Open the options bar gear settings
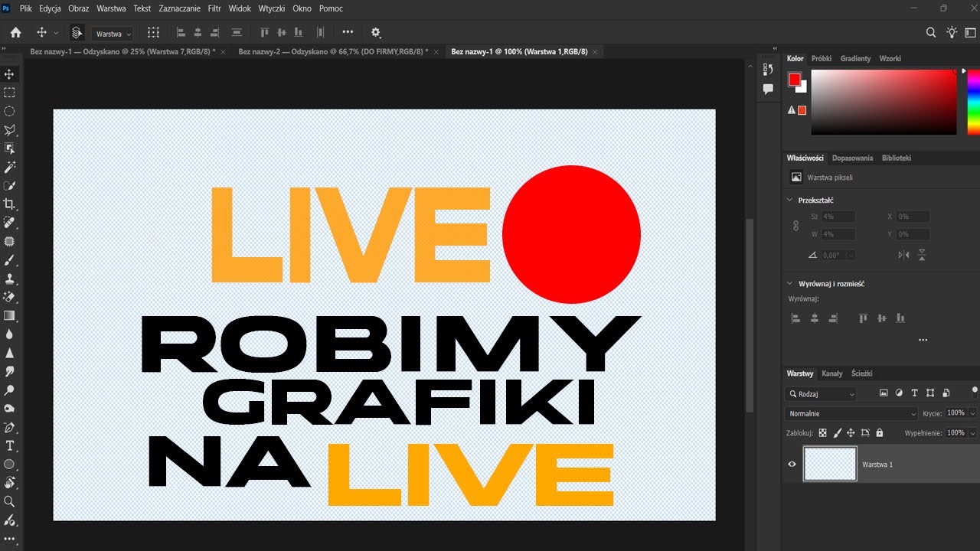The image size is (980, 551). point(376,32)
